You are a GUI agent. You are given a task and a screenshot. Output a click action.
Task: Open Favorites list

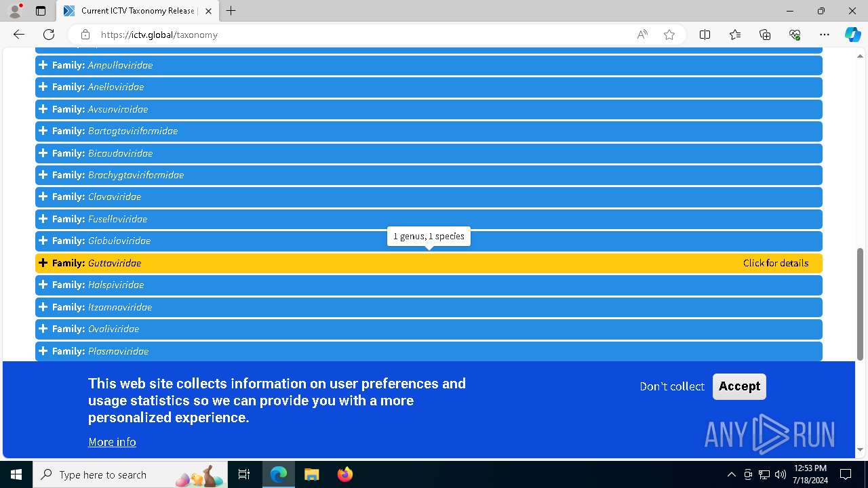735,35
